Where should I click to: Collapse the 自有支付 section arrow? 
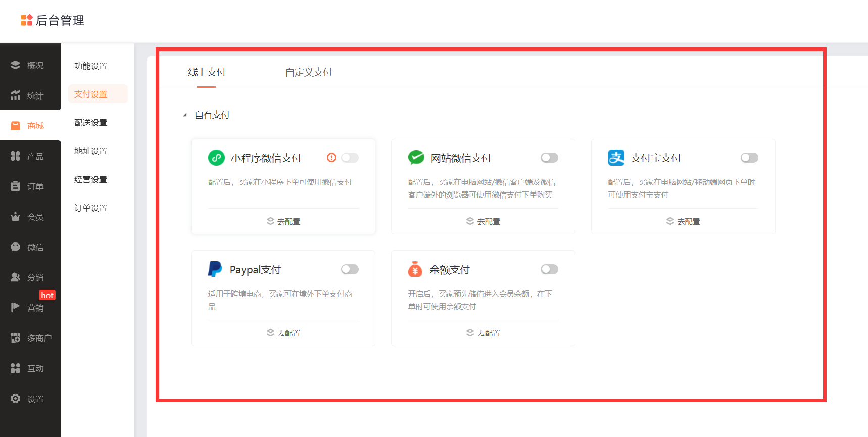tap(185, 115)
